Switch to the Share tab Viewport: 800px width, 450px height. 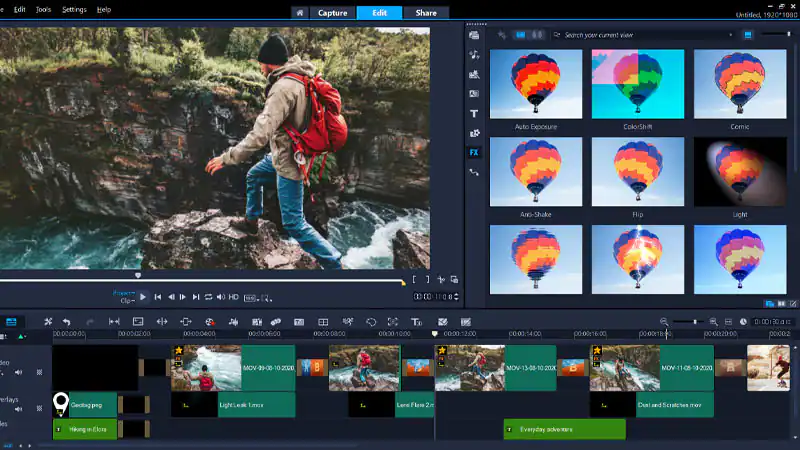[425, 13]
